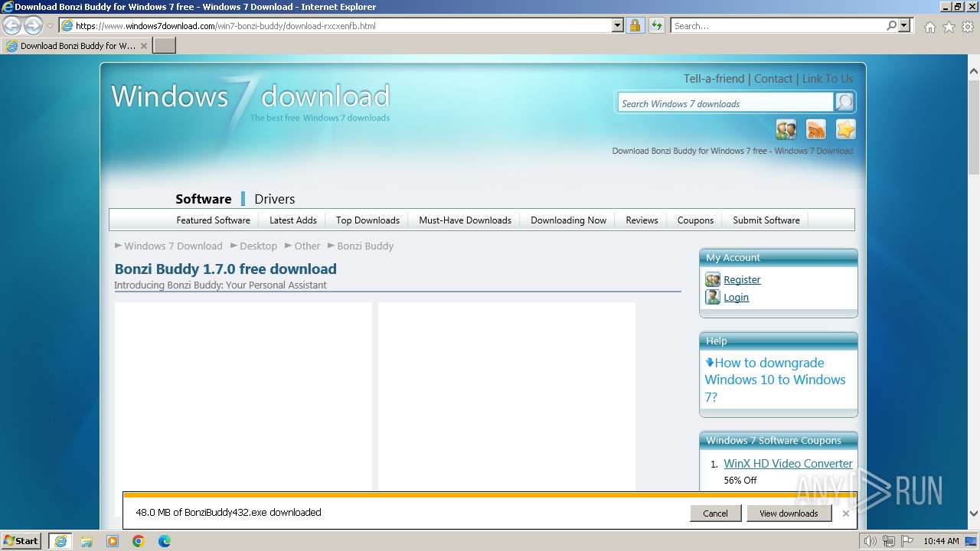The width and height of the screenshot is (980, 551).
Task: Click the IE Search box
Action: [x=778, y=26]
